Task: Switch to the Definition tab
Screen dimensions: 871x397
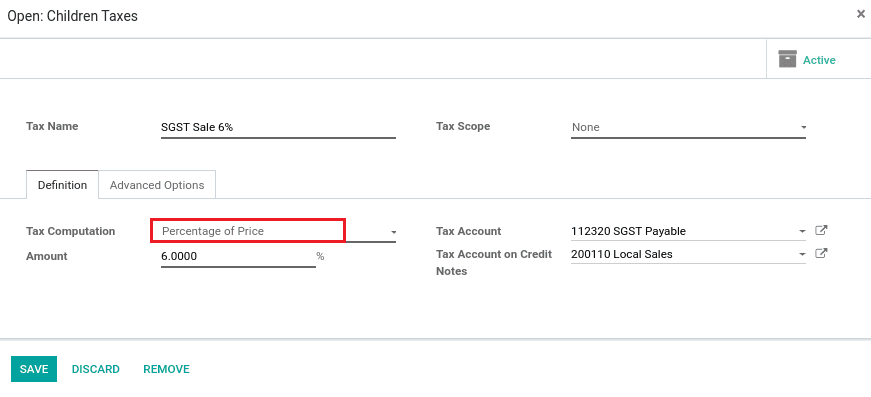Action: click(x=62, y=185)
